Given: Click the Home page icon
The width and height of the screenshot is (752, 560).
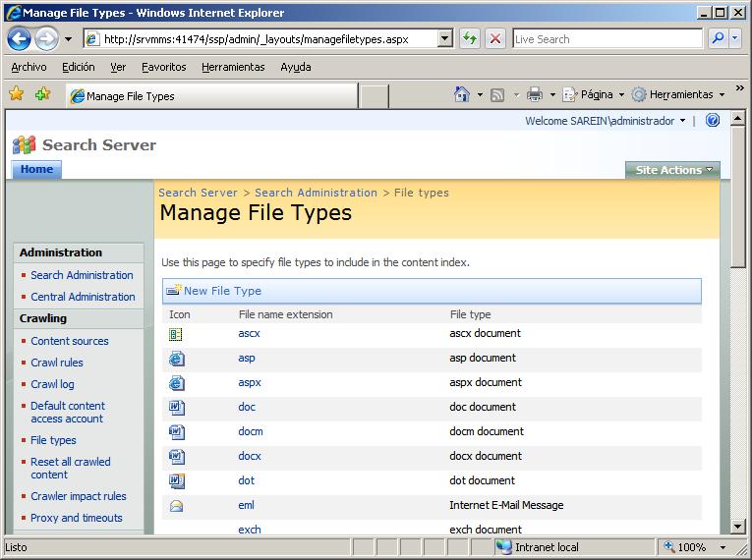Looking at the screenshot, I should (461, 94).
